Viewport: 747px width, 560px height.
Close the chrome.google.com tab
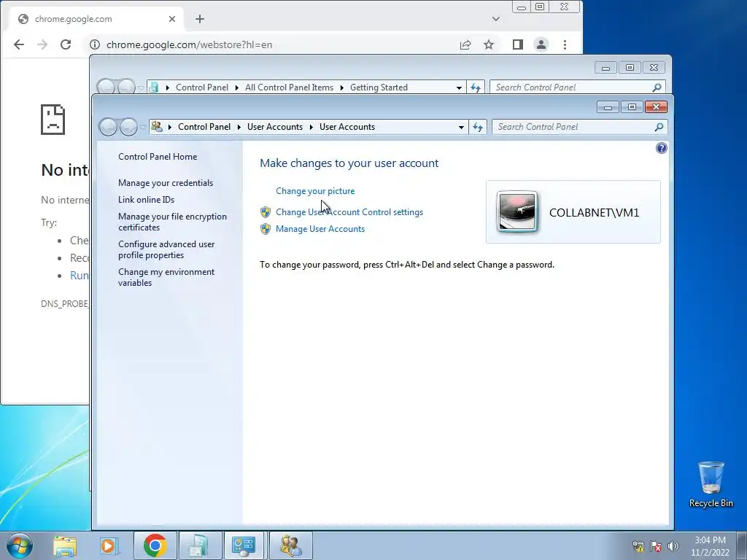(172, 19)
